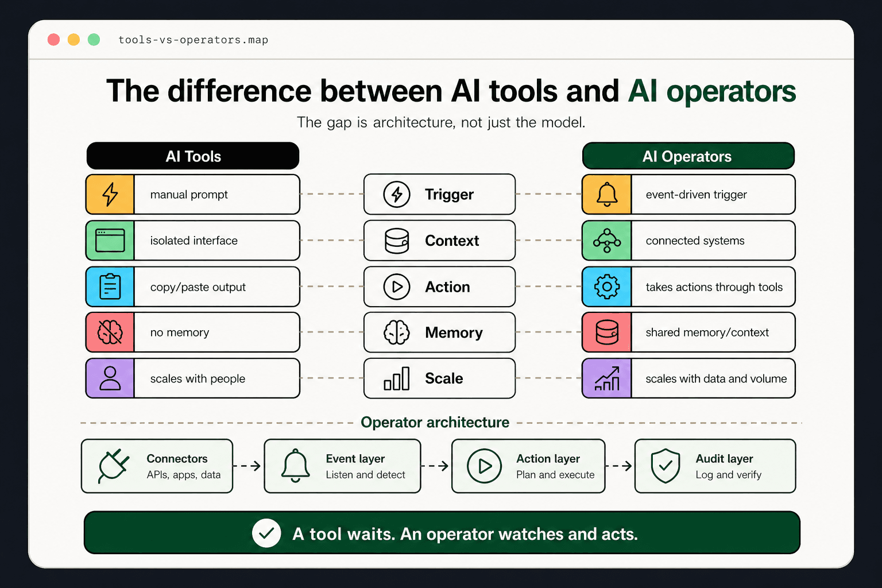Expand the Operator architecture section
Screen dimensions: 882x588
(x=435, y=422)
